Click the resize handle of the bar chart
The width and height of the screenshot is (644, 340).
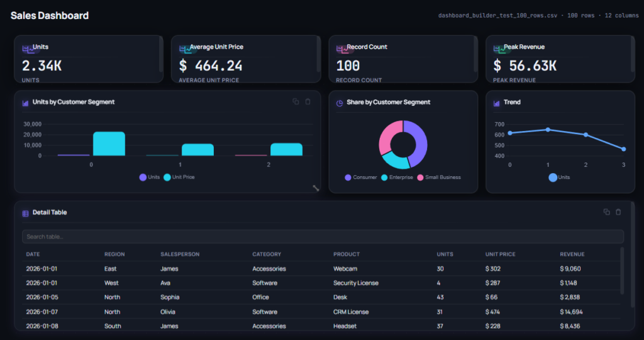(316, 188)
